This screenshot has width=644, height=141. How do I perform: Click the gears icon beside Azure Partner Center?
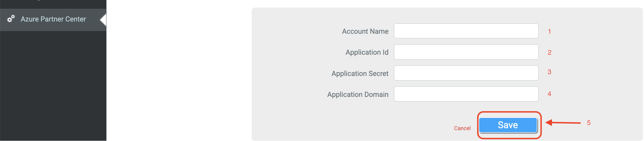(11, 19)
